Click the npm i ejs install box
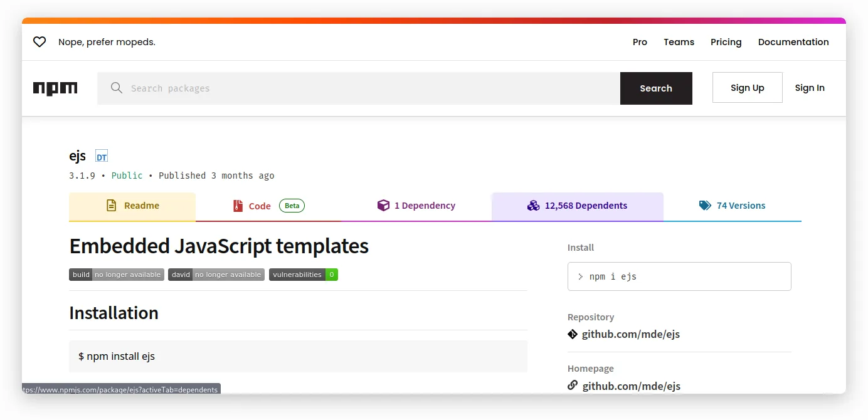This screenshot has width=868, height=420. (679, 276)
